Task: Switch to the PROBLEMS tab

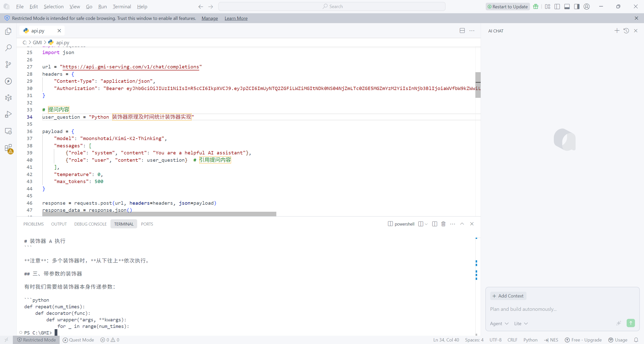Action: 33,224
